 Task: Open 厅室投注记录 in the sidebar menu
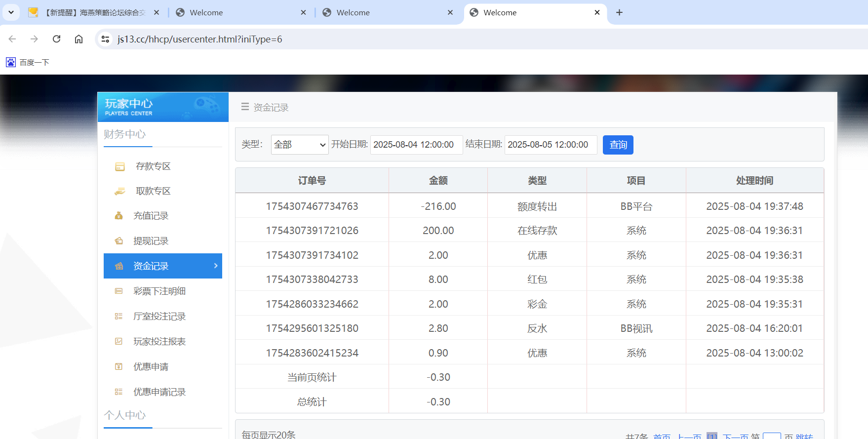(x=159, y=317)
